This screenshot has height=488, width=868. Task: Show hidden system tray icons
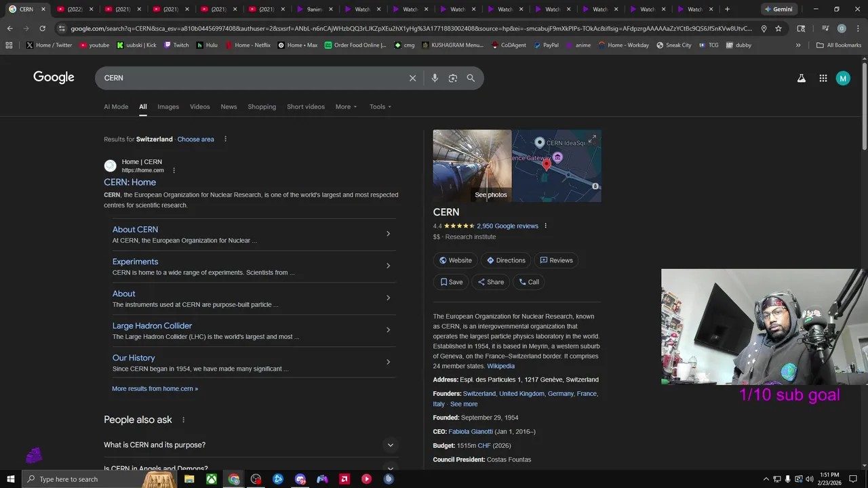pos(766,479)
